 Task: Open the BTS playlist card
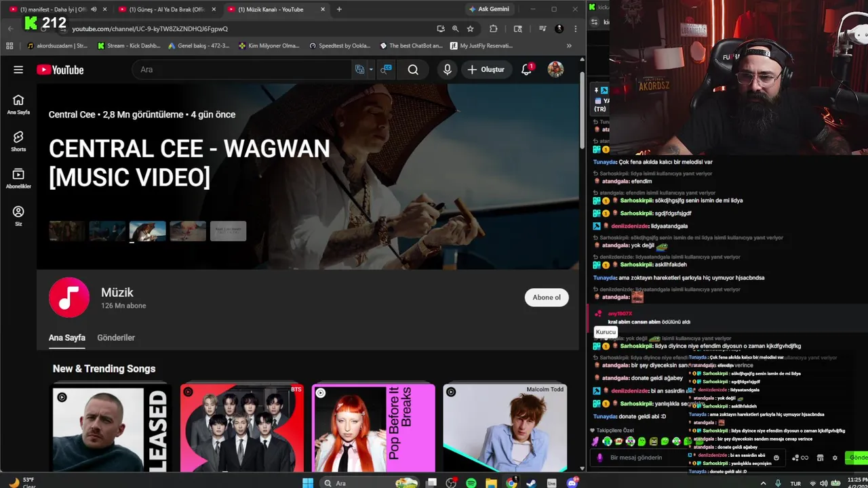[x=242, y=427]
